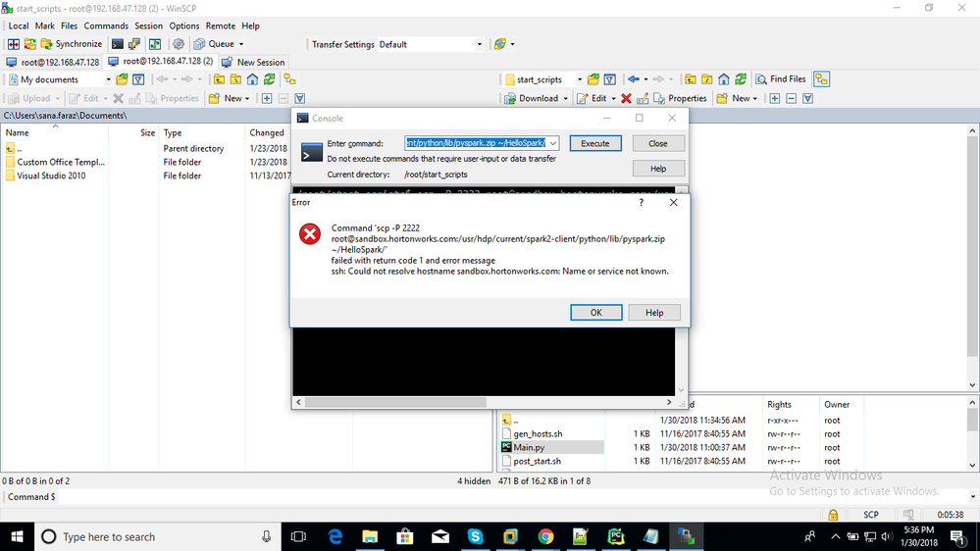Open the Mark menu

[44, 25]
